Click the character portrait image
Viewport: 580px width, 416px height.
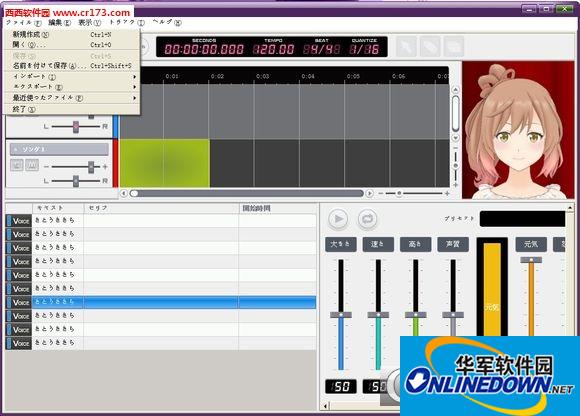coord(518,130)
